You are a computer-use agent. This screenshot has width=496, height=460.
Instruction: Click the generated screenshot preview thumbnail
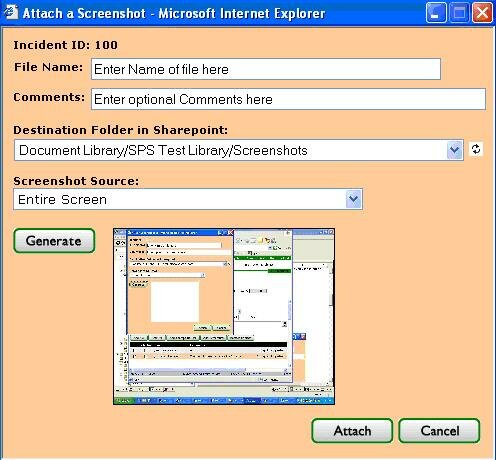[x=224, y=316]
